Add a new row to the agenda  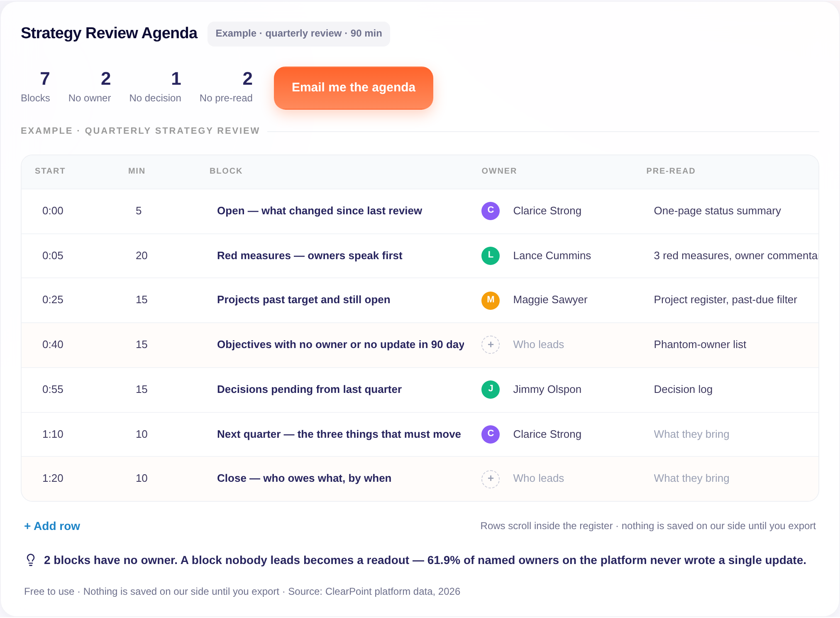coord(52,526)
